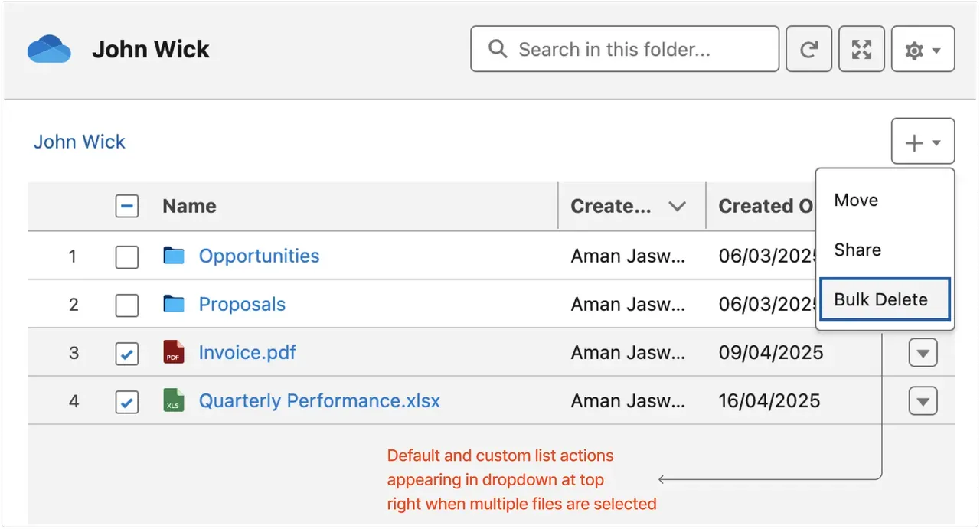Toggle the select-all checkbox in the header
This screenshot has height=529, width=980.
126,206
